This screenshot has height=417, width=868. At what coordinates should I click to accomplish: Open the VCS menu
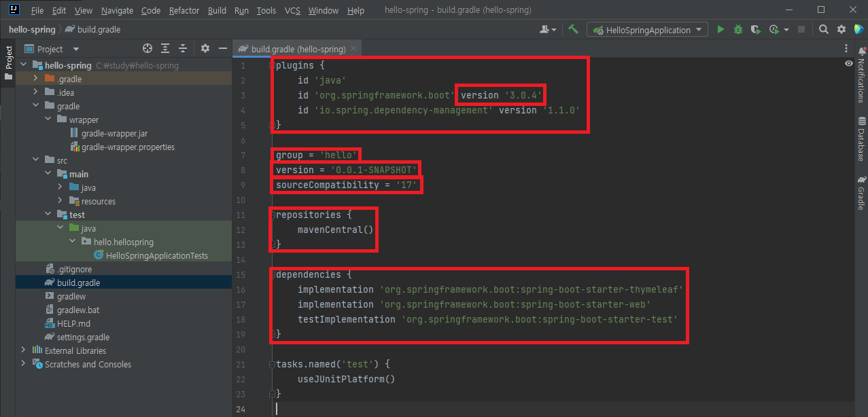coord(292,10)
